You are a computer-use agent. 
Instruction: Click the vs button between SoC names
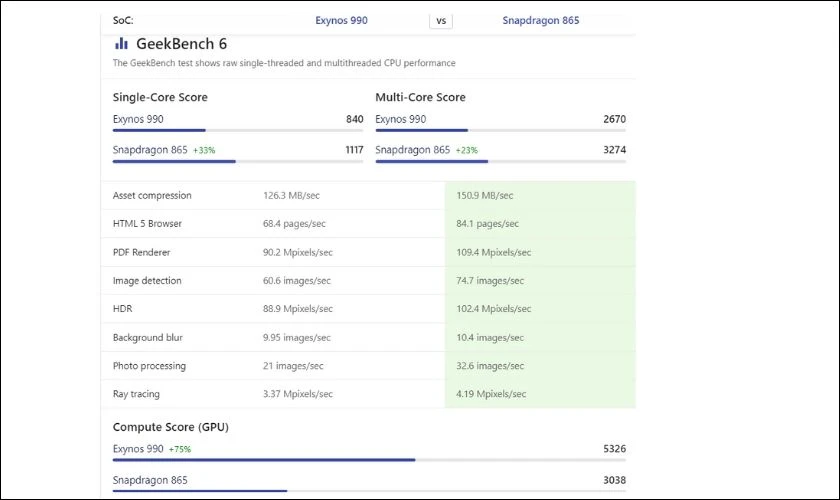pos(441,21)
